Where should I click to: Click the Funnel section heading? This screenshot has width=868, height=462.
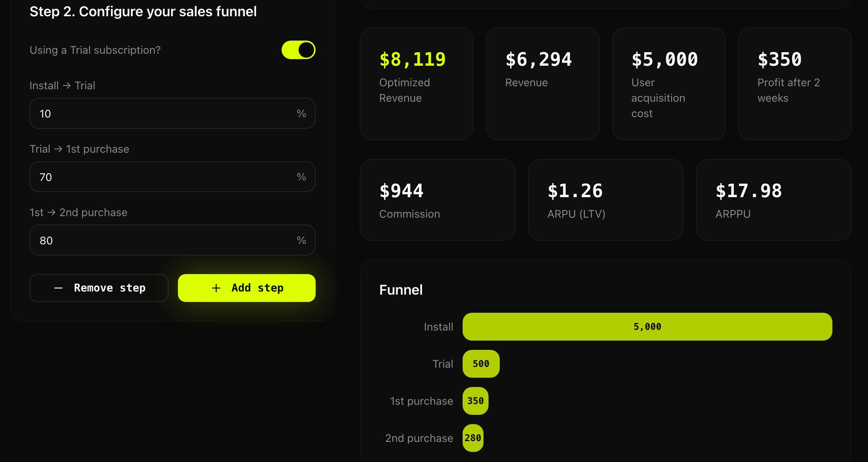coord(401,290)
